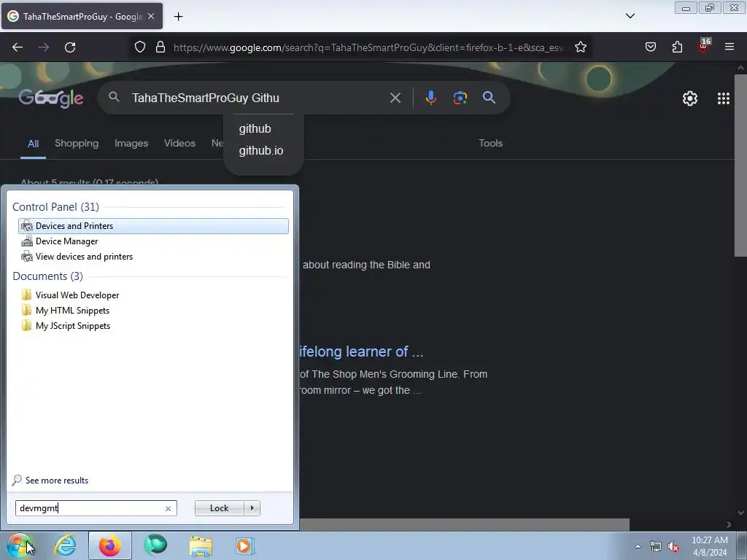The width and height of the screenshot is (747, 560).
Task: Open the Firefox hamburger application menu
Action: point(729,47)
